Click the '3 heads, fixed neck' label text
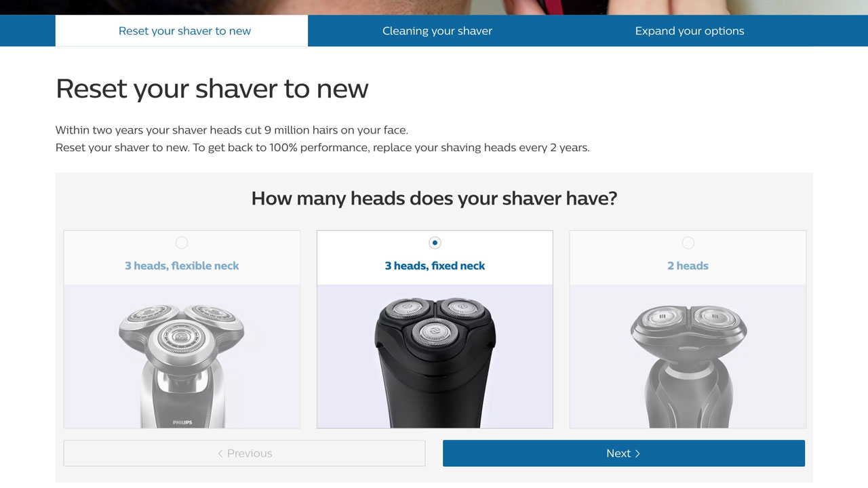The width and height of the screenshot is (868, 488). (435, 266)
